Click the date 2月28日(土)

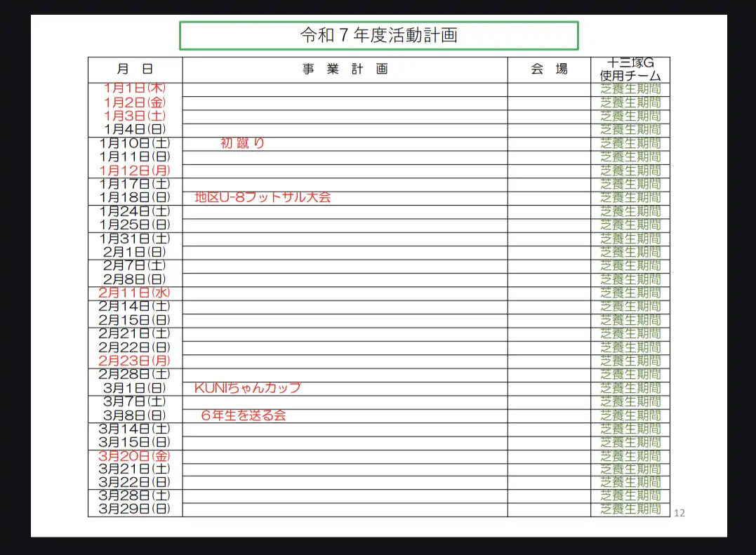(135, 375)
